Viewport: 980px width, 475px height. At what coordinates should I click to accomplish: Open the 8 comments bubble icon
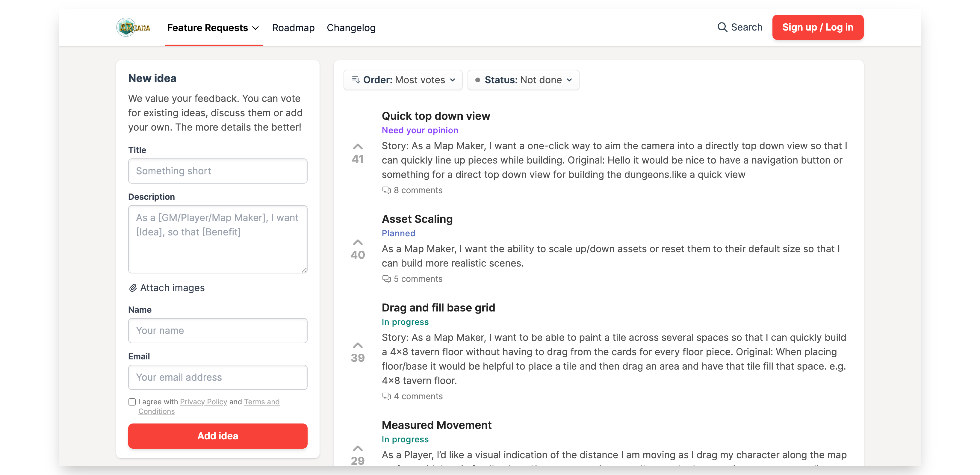(x=387, y=190)
